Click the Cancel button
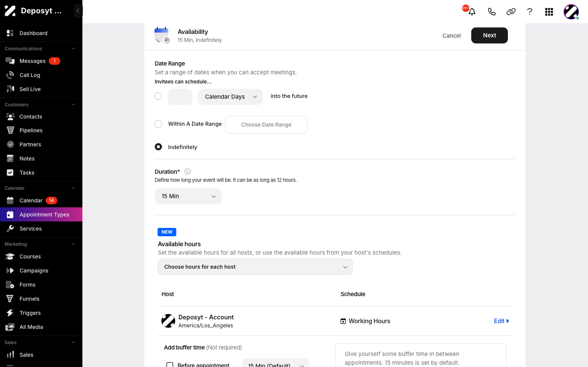The image size is (588, 367). [x=451, y=35]
